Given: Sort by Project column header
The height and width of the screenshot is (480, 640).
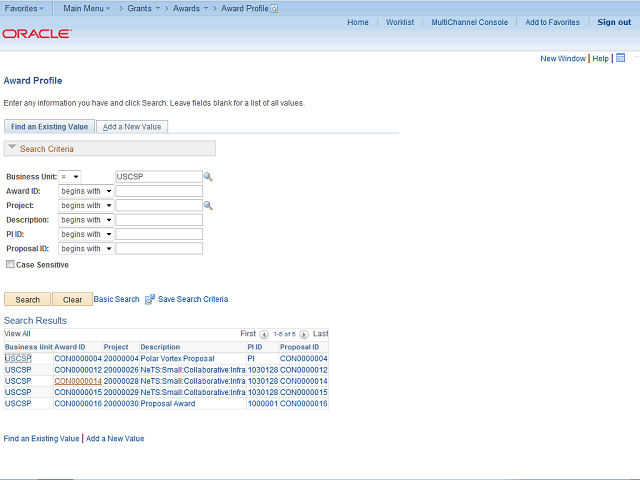Looking at the screenshot, I should coord(116,347).
